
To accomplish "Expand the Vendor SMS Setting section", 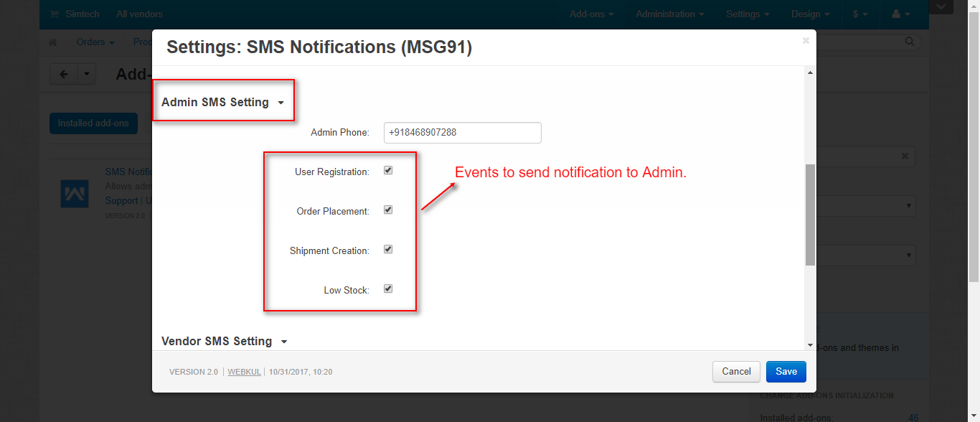I will click(x=225, y=342).
